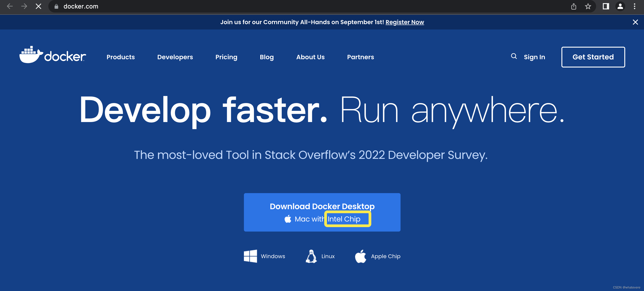The width and height of the screenshot is (644, 291).
Task: Click the Windows logo icon
Action: coord(250,256)
